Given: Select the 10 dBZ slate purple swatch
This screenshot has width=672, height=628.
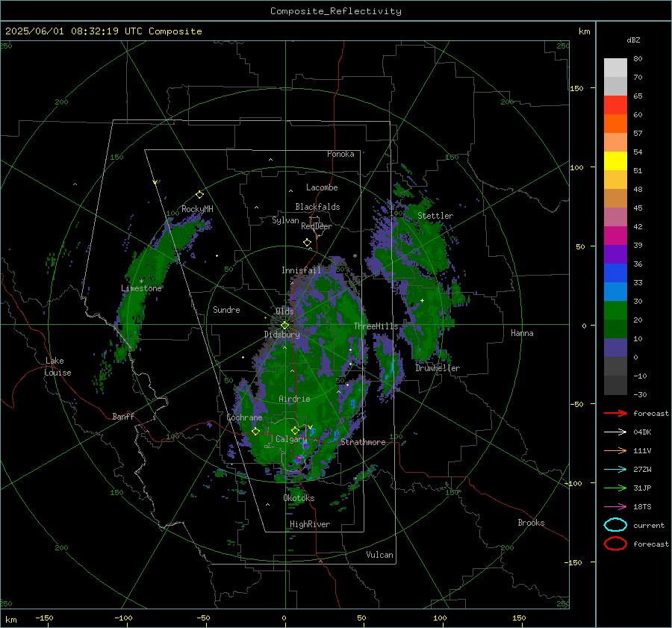Looking at the screenshot, I should 615,348.
